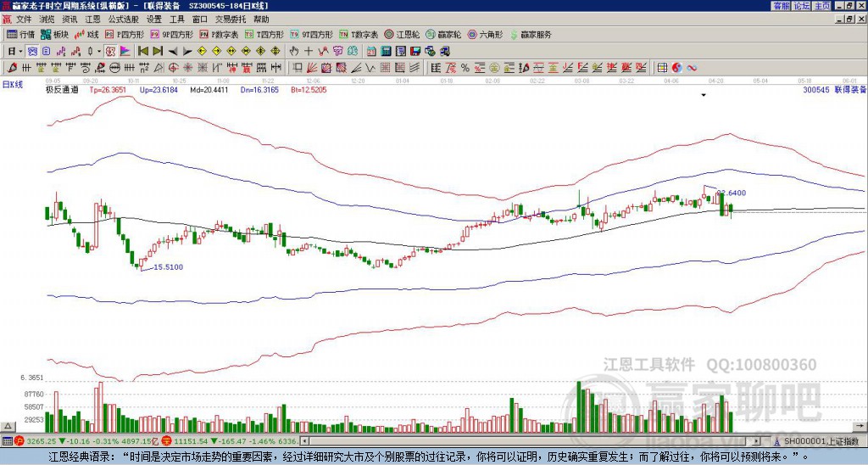
Task: Click the blue-red wave cycle icon
Action: 692,68
